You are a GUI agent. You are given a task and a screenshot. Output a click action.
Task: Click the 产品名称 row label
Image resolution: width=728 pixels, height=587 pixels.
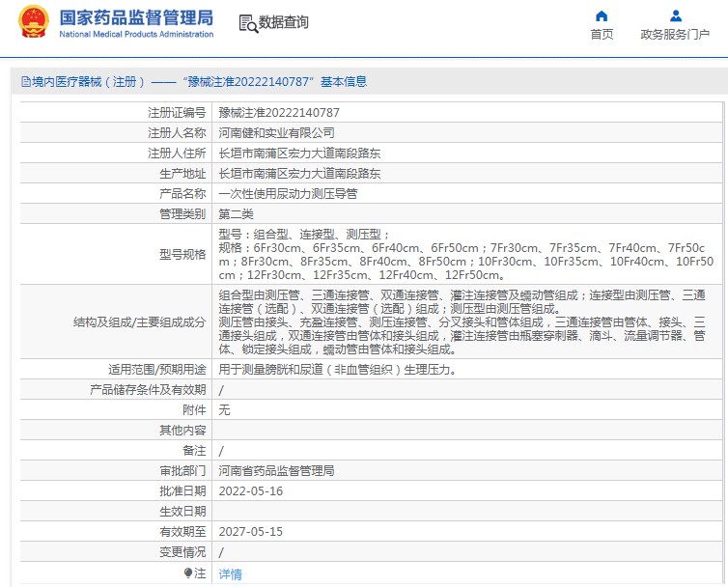[182, 194]
